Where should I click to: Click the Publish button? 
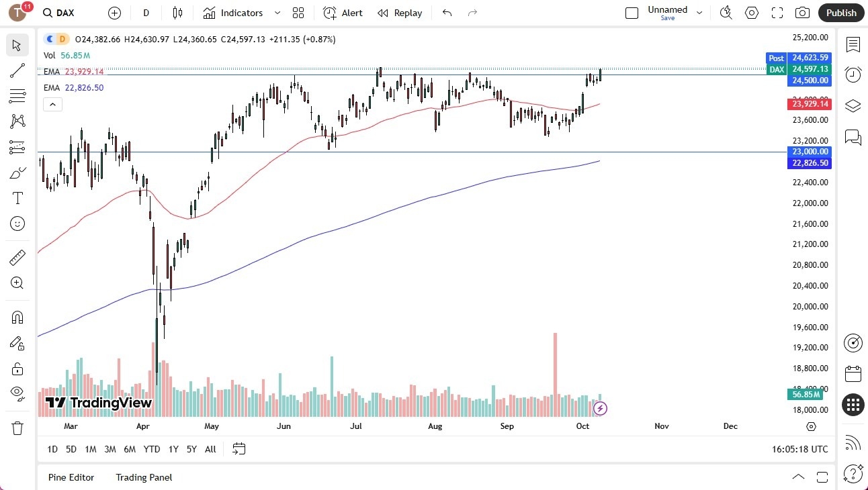tap(840, 12)
